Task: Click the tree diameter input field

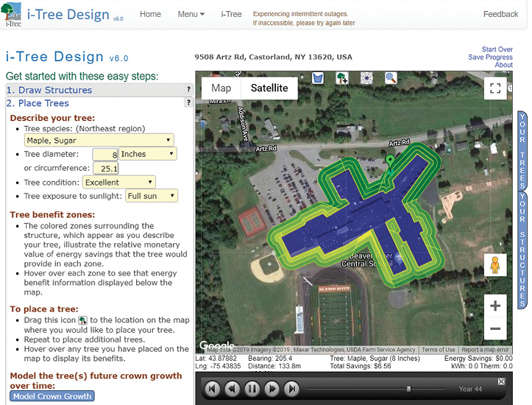Action: (105, 155)
